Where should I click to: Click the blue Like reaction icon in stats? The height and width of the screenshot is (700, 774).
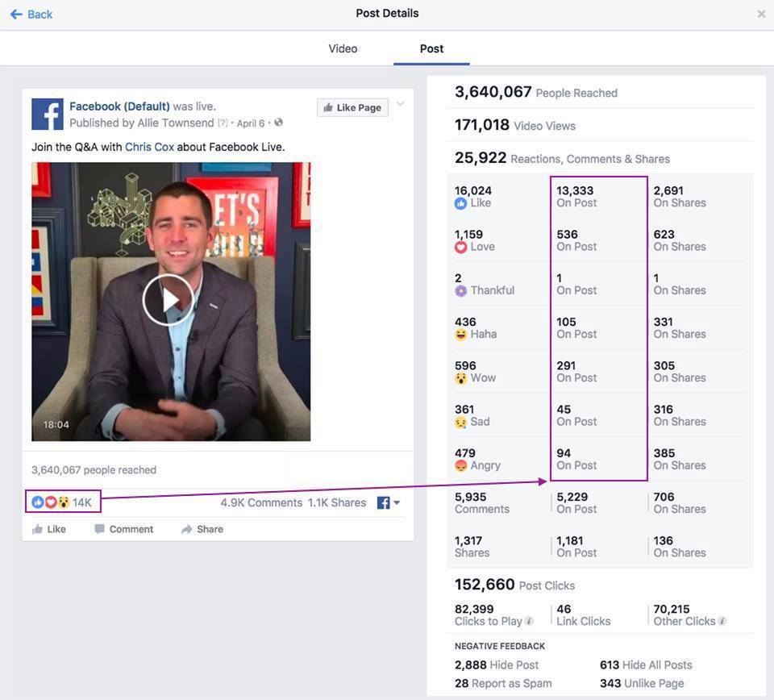pyautogui.click(x=460, y=204)
